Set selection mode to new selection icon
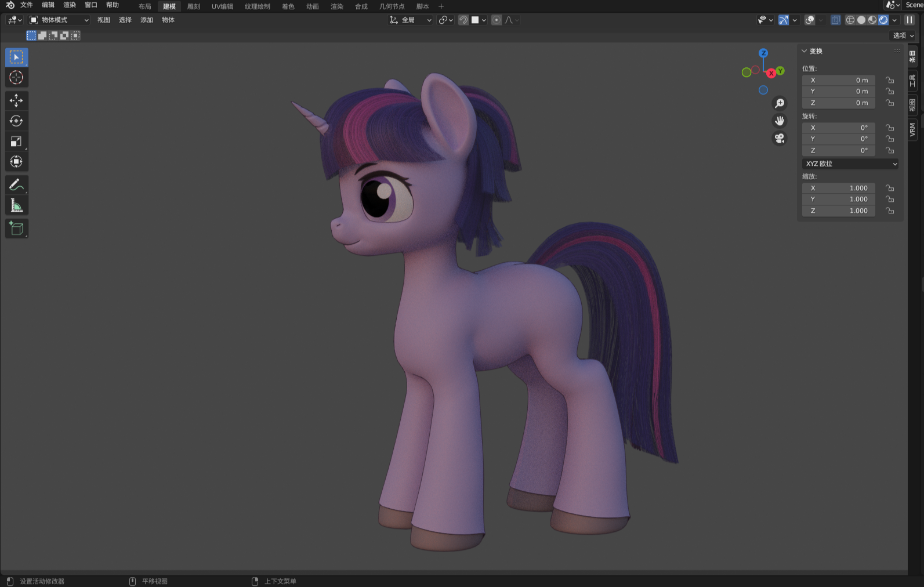The width and height of the screenshot is (924, 587). click(31, 35)
